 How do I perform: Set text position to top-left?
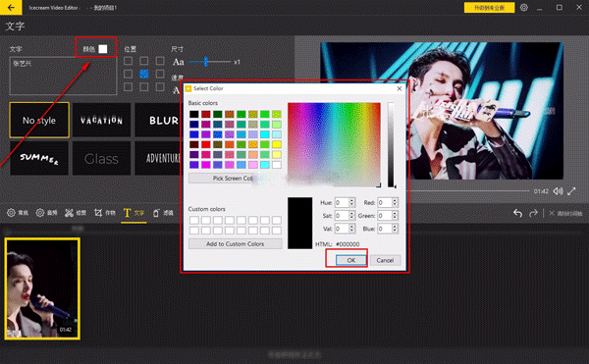[128, 61]
